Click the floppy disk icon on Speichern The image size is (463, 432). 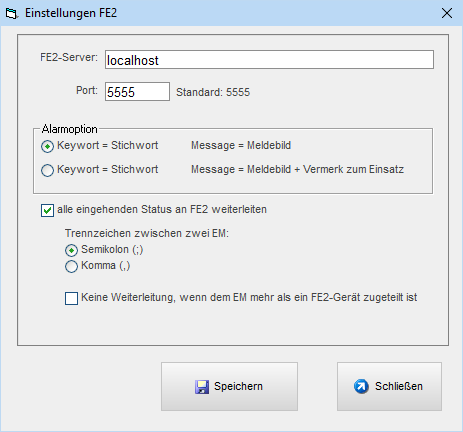(202, 387)
